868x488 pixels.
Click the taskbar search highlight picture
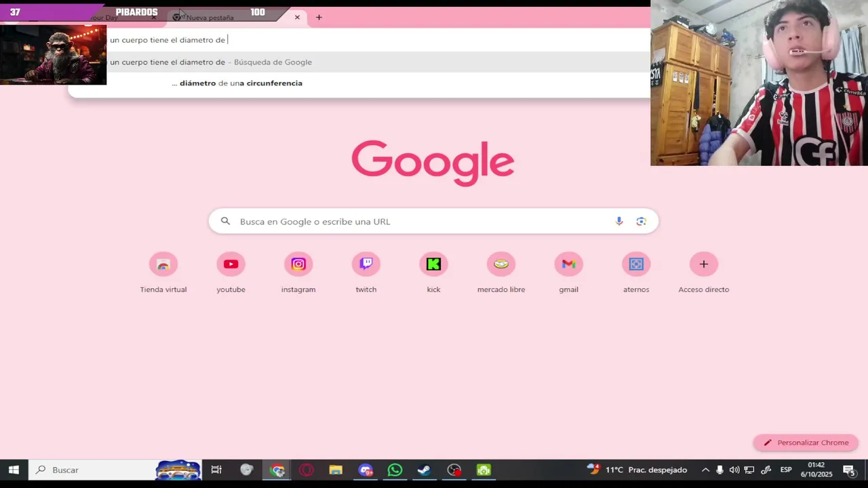pos(178,470)
